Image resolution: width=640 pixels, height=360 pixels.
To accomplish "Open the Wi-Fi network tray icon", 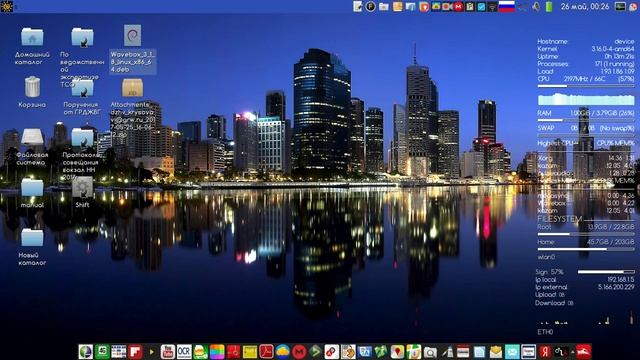I will click(492, 7).
